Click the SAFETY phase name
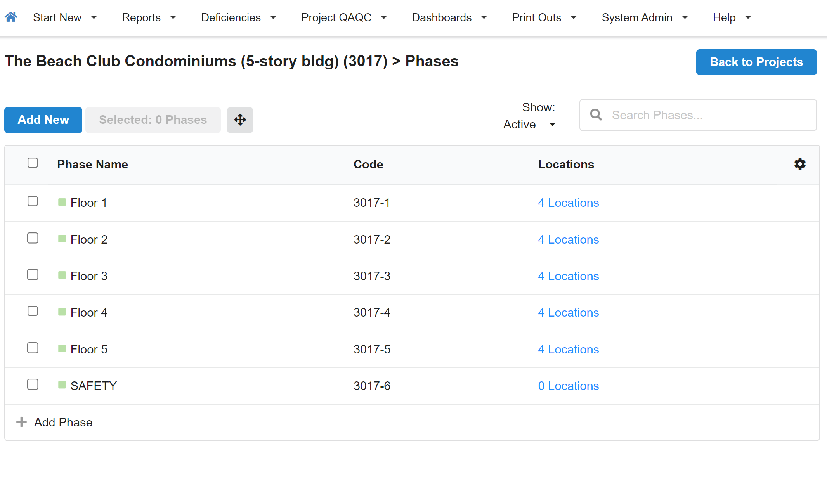The image size is (827, 504). tap(94, 386)
